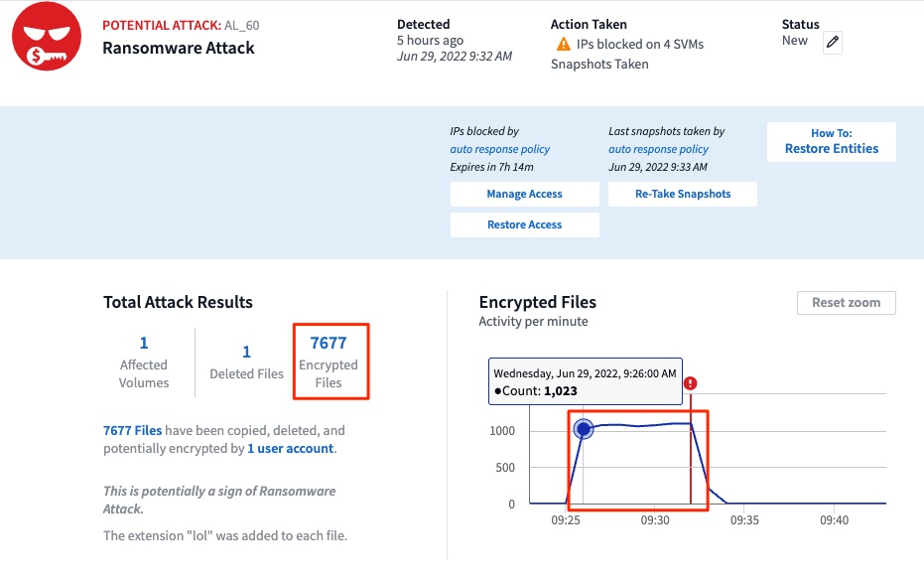Viewport: 924px width, 580px height.
Task: Select the blue data point on graph
Action: tap(584, 429)
